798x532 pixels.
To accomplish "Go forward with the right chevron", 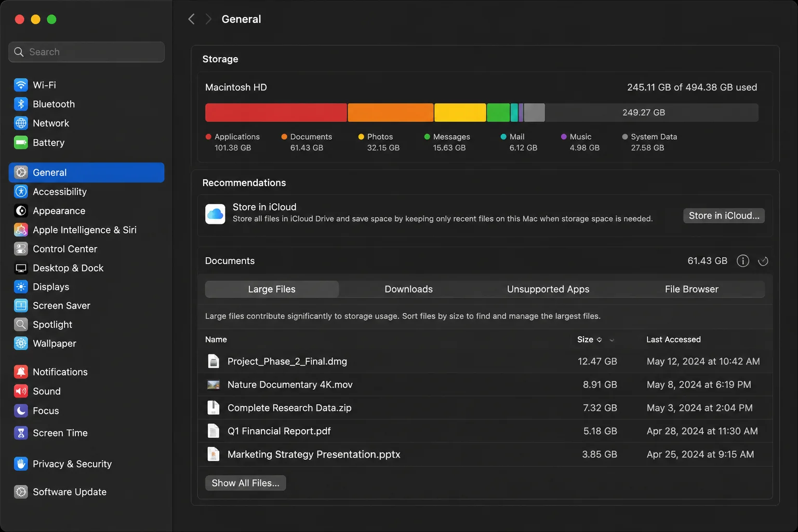I will coord(208,19).
